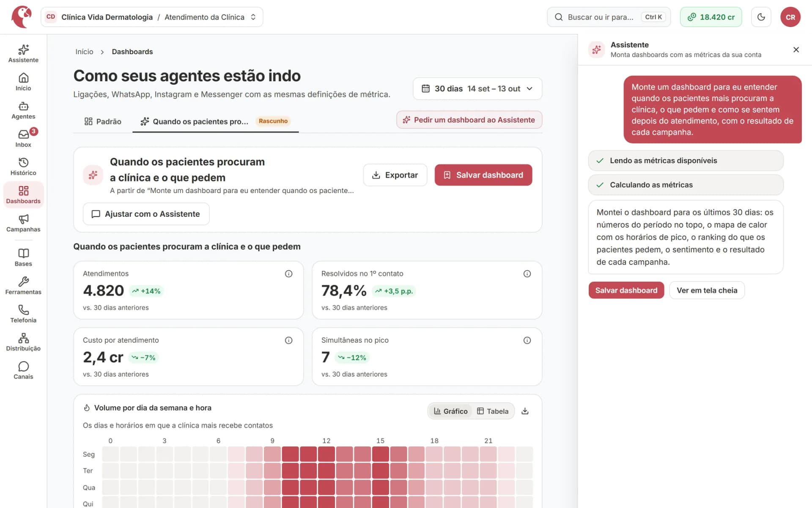Image resolution: width=812 pixels, height=508 pixels.
Task: Select the Quando os pacientes pro... draft tab
Action: coord(215,121)
